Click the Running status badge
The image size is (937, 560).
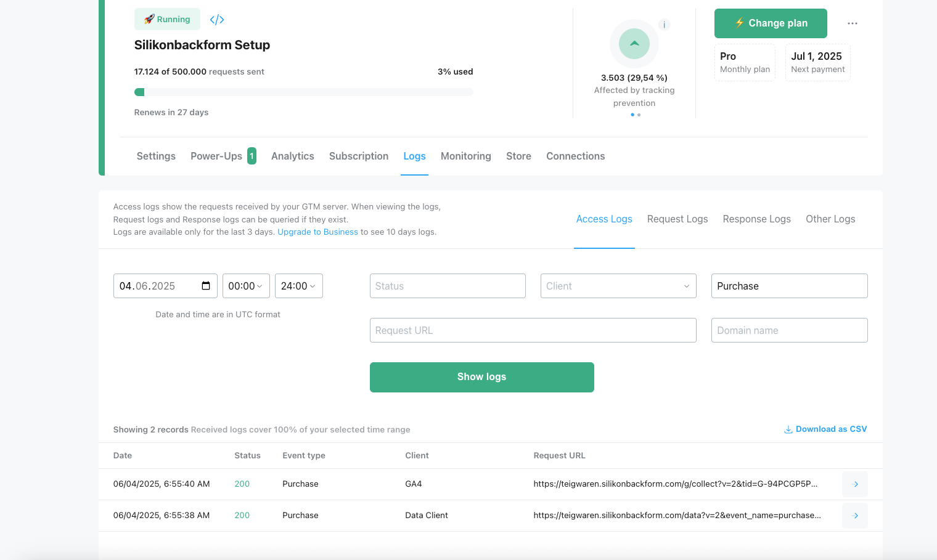pos(167,19)
